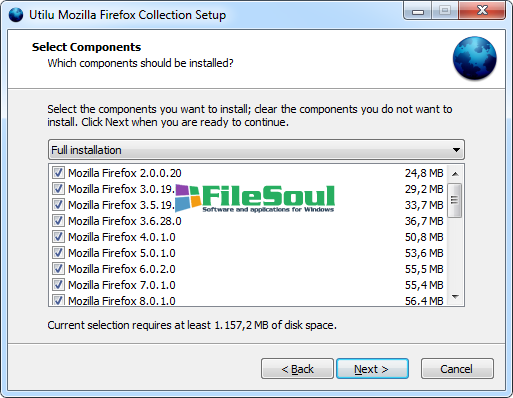Uncheck Mozilla Firefox 2.0.0.20 checkbox
The height and width of the screenshot is (398, 513).
pyautogui.click(x=58, y=173)
